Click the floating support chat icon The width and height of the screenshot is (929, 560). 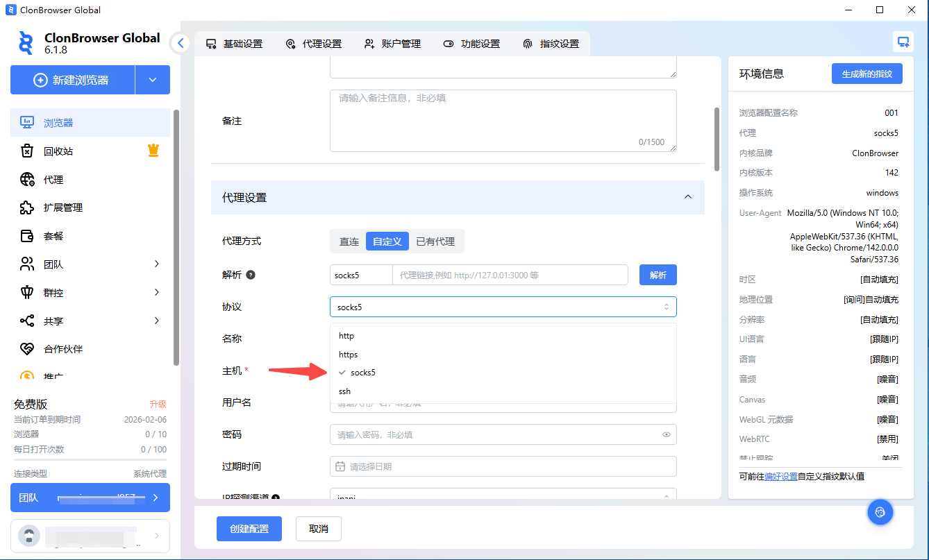click(x=880, y=512)
